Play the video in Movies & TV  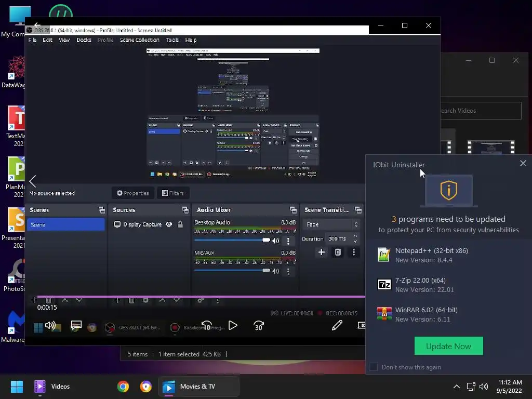pos(233,326)
